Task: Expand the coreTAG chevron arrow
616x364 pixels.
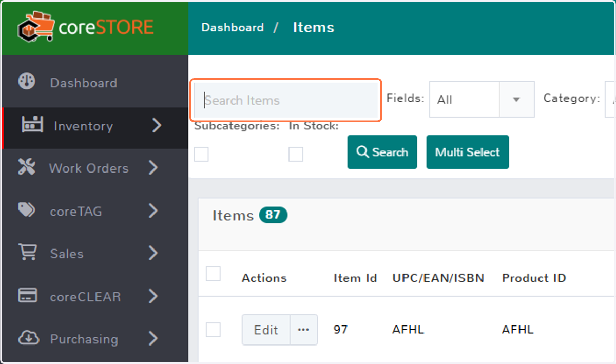Action: 153,210
